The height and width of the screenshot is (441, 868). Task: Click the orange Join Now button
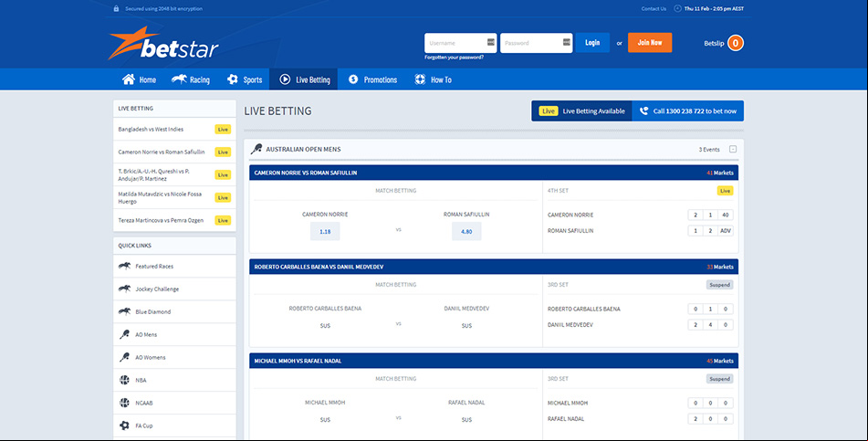pos(650,43)
